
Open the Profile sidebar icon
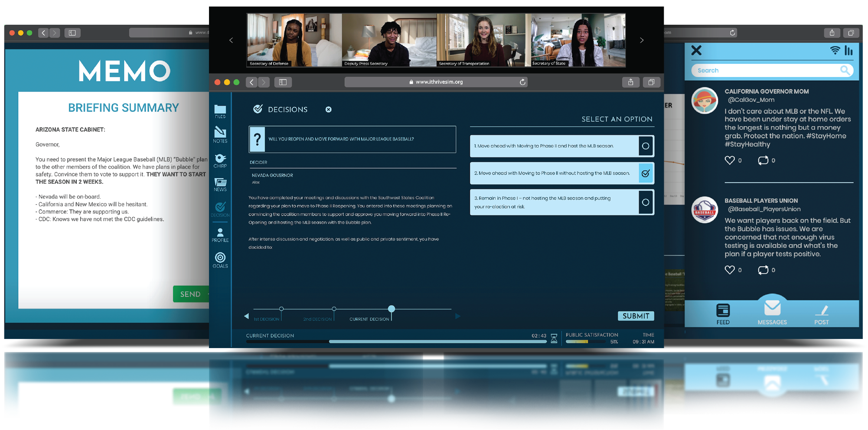point(220,235)
